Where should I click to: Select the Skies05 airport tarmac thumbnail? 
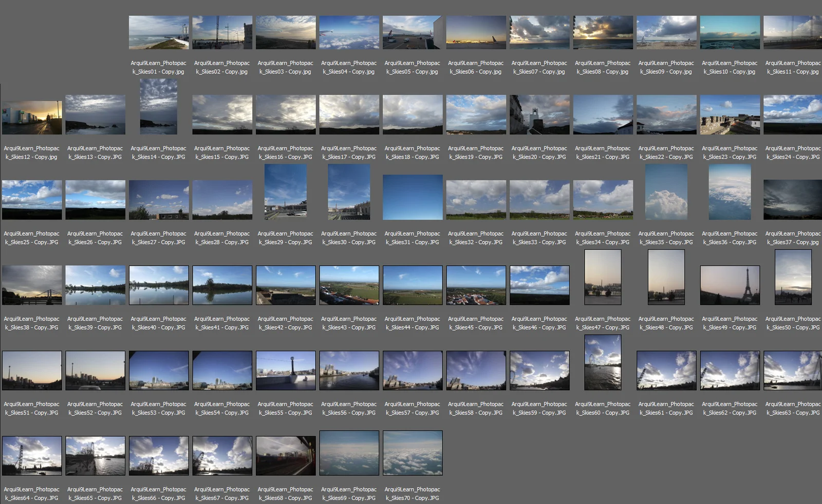tap(413, 31)
